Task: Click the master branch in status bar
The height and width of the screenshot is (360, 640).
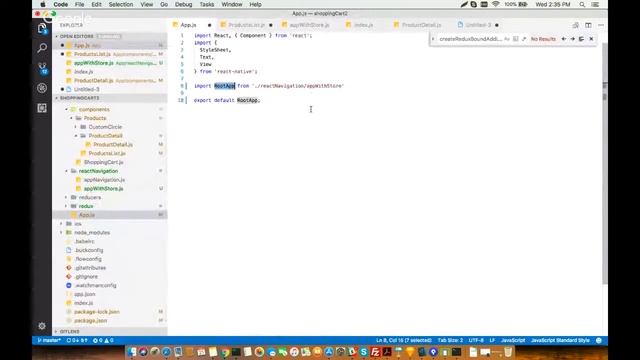Action: pyautogui.click(x=49, y=340)
